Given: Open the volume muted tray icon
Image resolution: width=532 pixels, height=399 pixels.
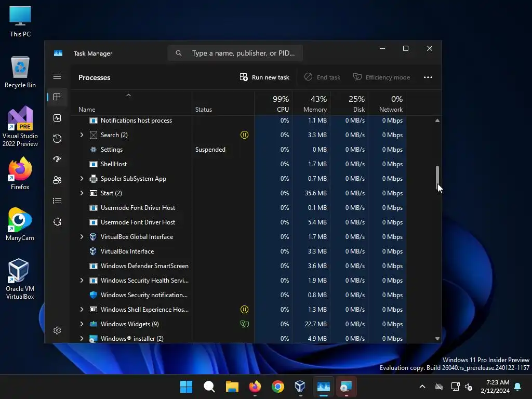Looking at the screenshot, I should (469, 387).
